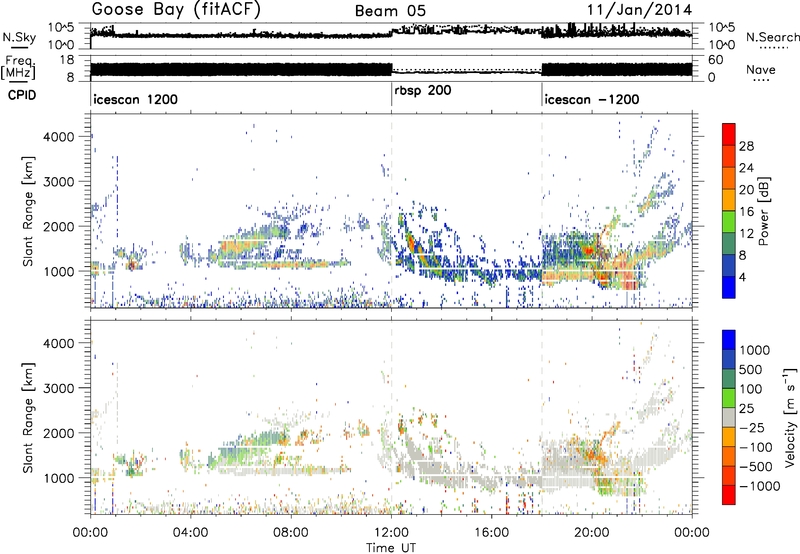Click the "24" value on the Power scale
The height and width of the screenshot is (554, 800).
746,168
